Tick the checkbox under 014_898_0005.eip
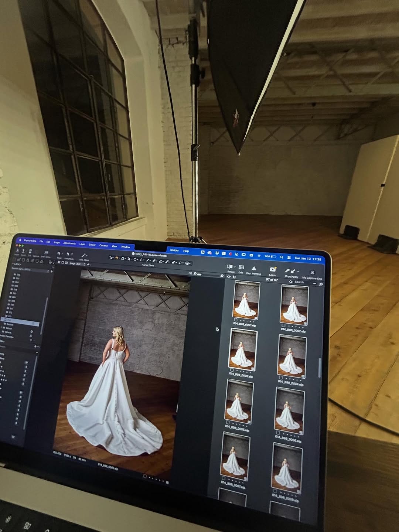 pos(228,422)
